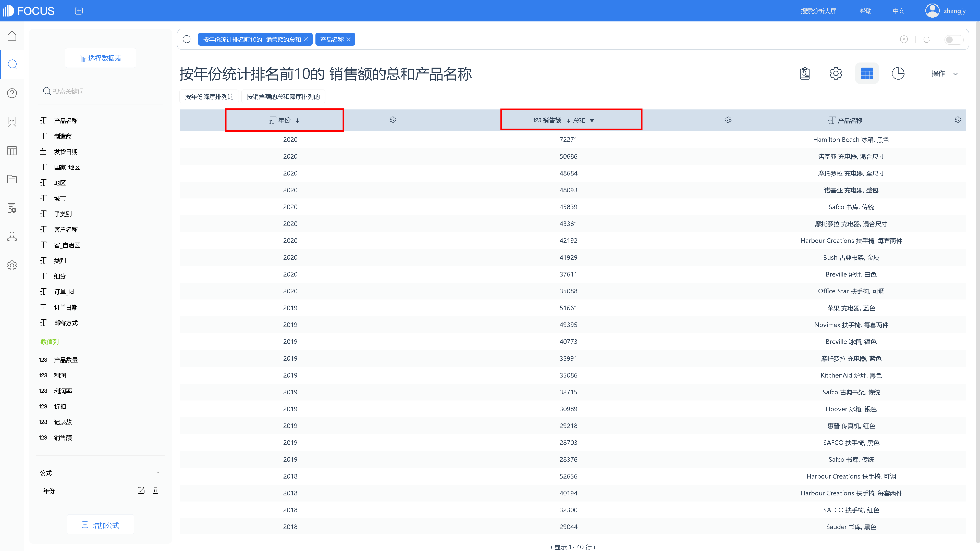Click the plus icon next to FOCUS logo
980x551 pixels.
tap(79, 11)
